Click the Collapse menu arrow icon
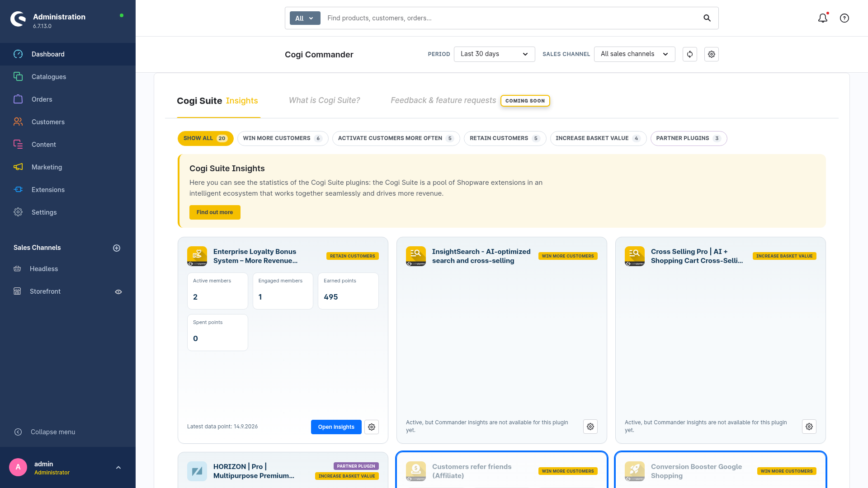868x488 pixels. pyautogui.click(x=18, y=432)
